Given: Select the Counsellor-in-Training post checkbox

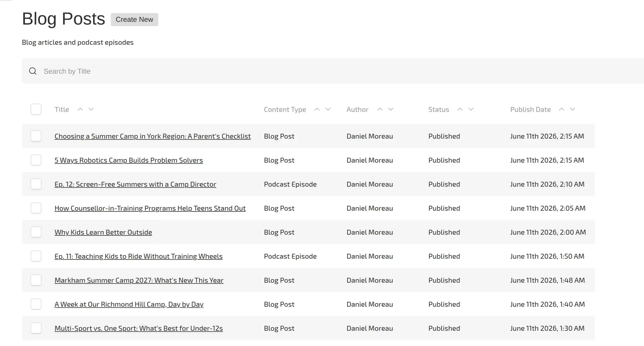Looking at the screenshot, I should tap(36, 208).
